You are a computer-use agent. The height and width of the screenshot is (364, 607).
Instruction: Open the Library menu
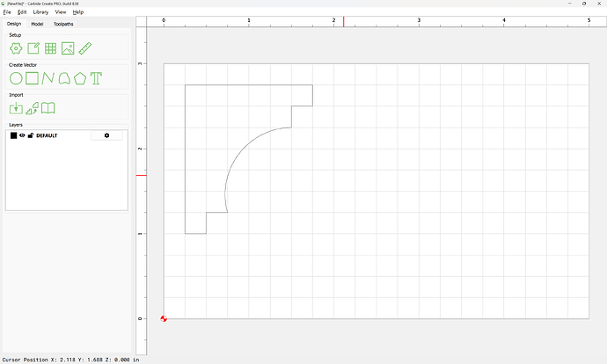(40, 12)
